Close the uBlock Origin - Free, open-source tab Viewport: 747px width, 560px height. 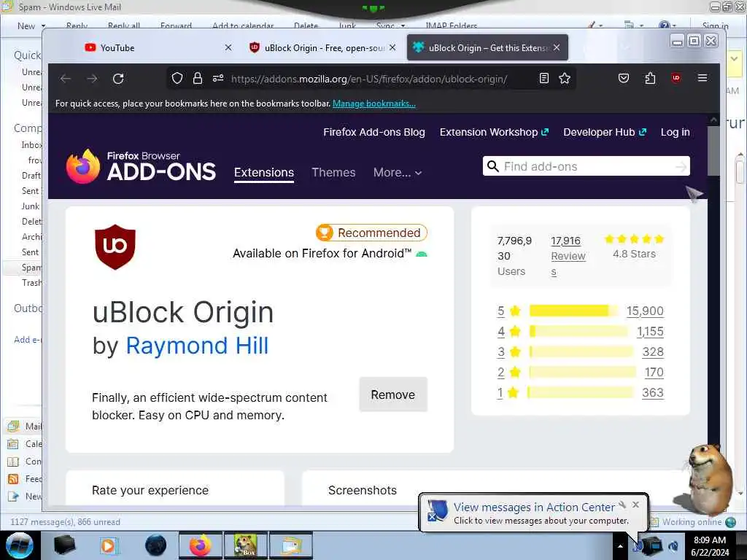tap(392, 47)
